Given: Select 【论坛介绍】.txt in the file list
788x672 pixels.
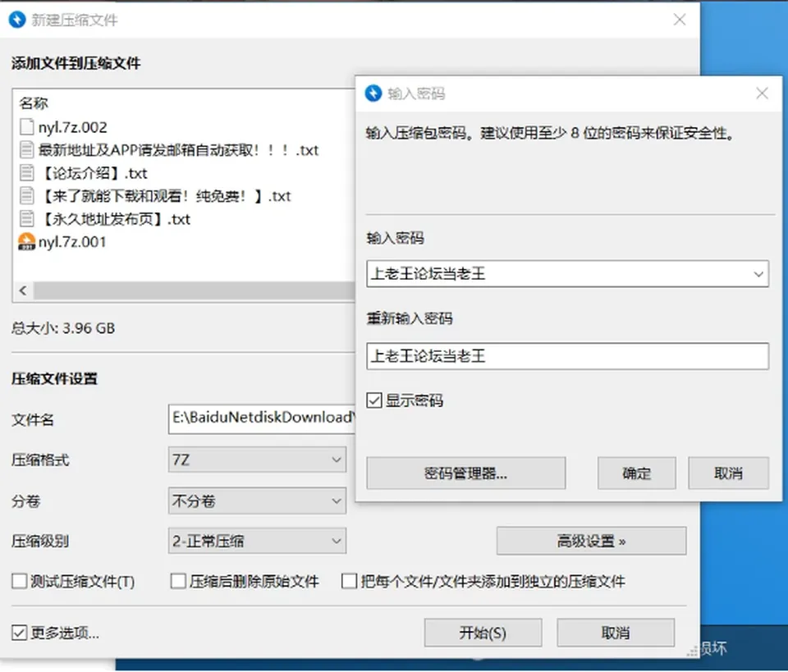Looking at the screenshot, I should click(x=93, y=173).
